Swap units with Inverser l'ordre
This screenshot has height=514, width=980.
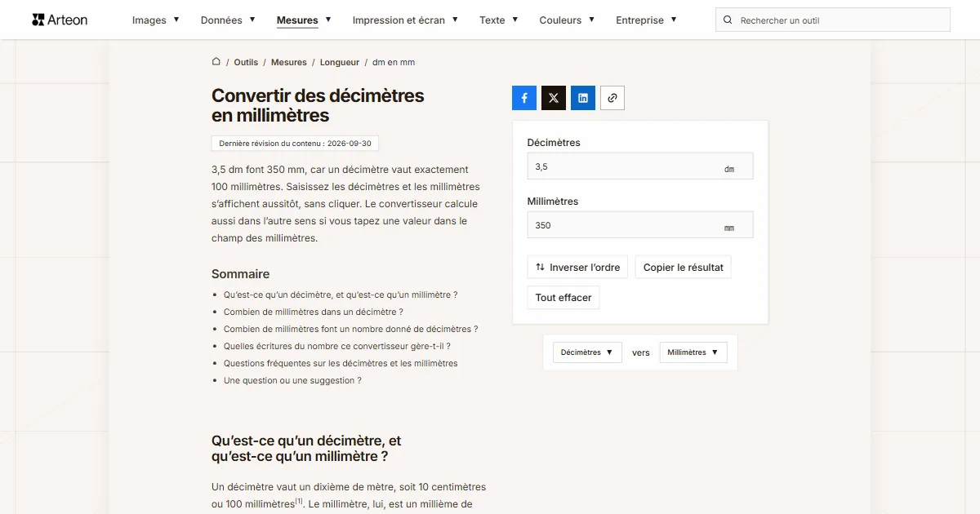(x=577, y=267)
